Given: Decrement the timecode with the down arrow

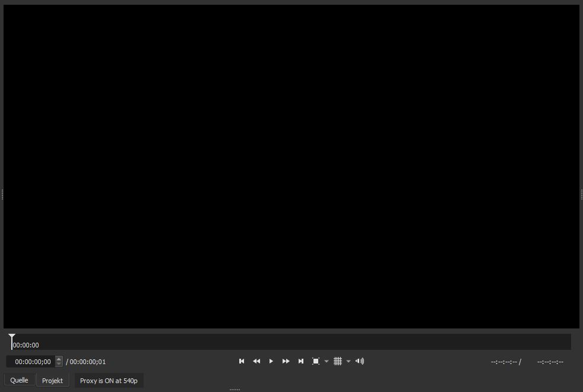Looking at the screenshot, I should tap(59, 364).
